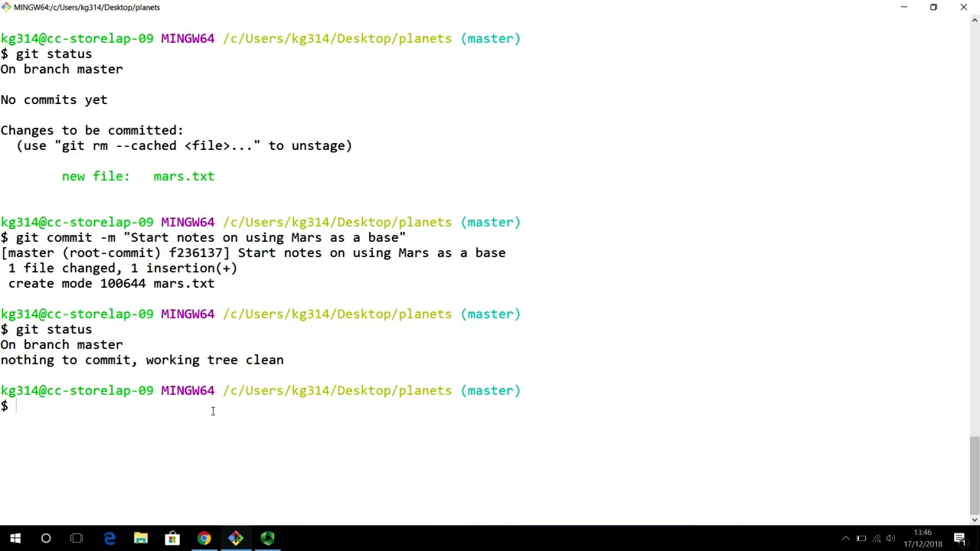The width and height of the screenshot is (980, 551).
Task: Open Task View in the taskbar
Action: (77, 539)
